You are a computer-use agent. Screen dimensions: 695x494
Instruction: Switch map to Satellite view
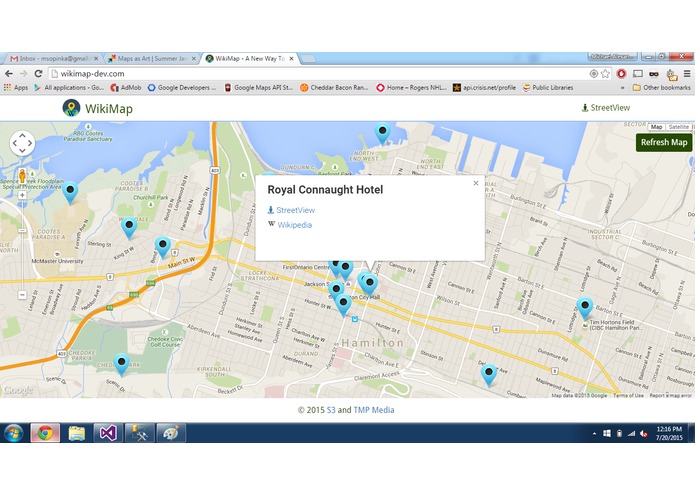[x=679, y=127]
